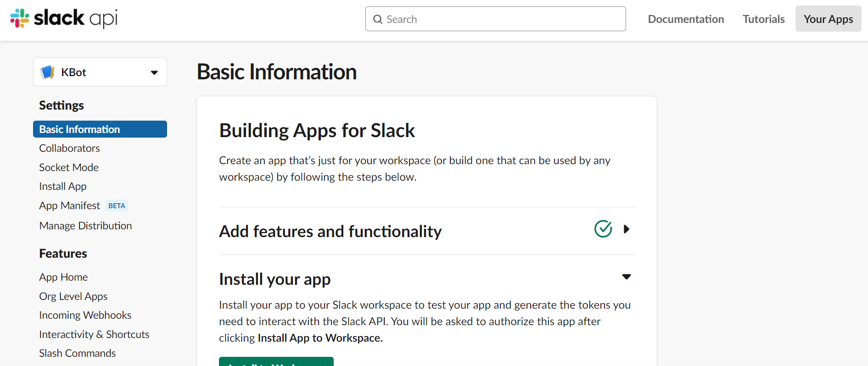Click the Add features and functionality heading
The image size is (868, 366).
330,231
